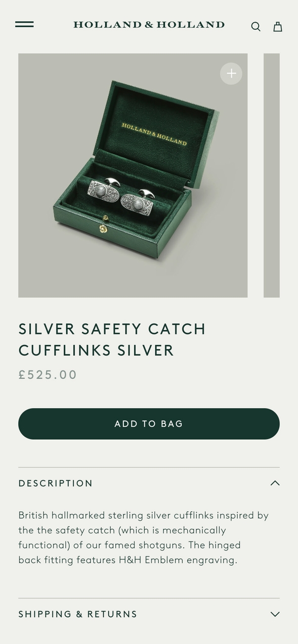Image resolution: width=298 pixels, height=644 pixels.
Task: Open the Shipping & Returns heading
Action: pyautogui.click(x=78, y=614)
